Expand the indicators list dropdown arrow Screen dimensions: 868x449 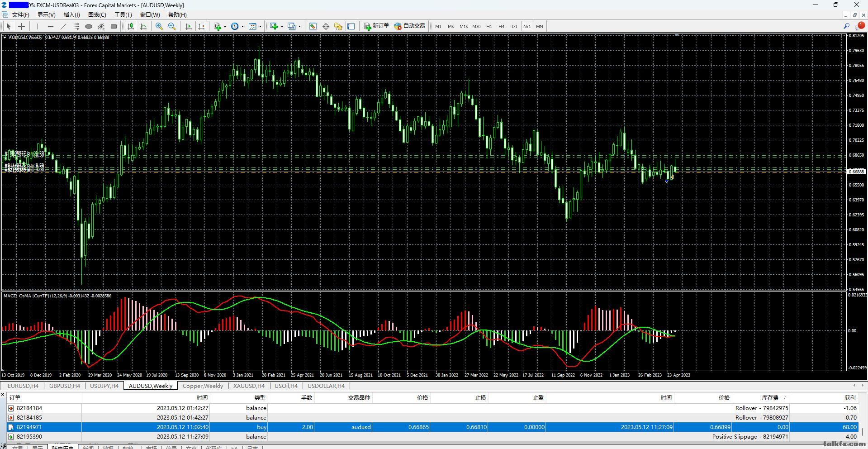[225, 26]
